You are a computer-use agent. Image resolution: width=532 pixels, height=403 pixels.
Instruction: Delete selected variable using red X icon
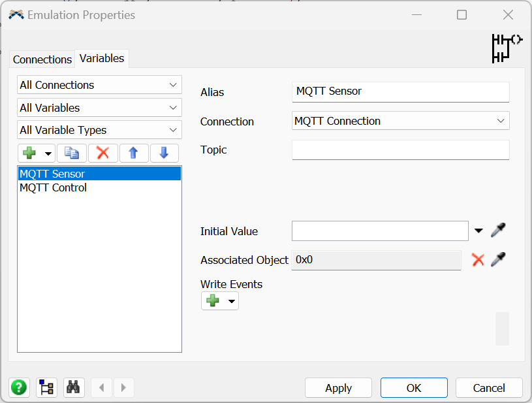102,153
